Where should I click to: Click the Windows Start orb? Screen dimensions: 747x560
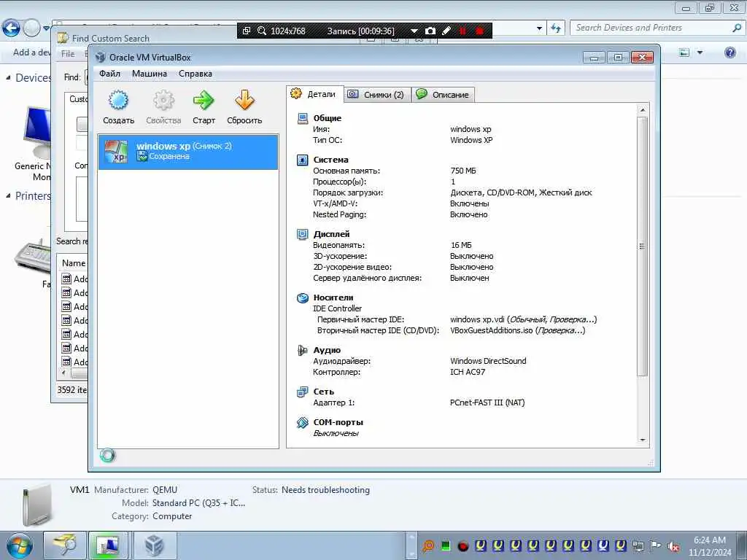tap(18, 545)
